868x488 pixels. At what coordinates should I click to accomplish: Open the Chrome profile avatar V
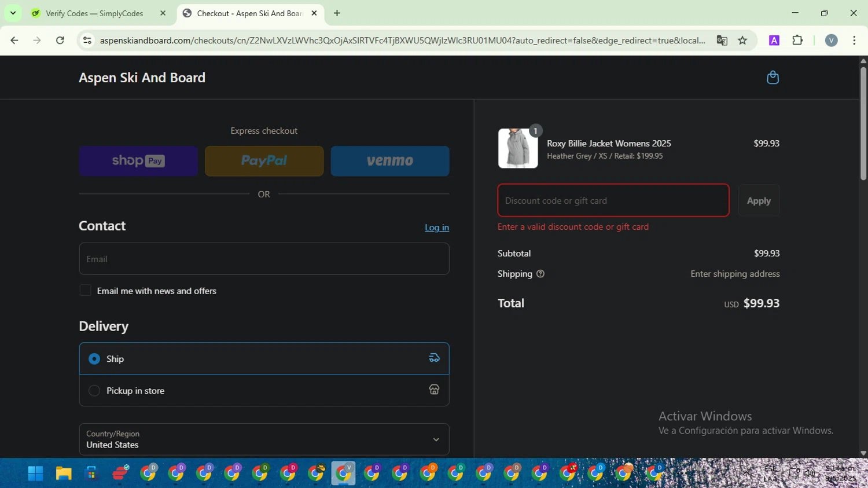[832, 41]
